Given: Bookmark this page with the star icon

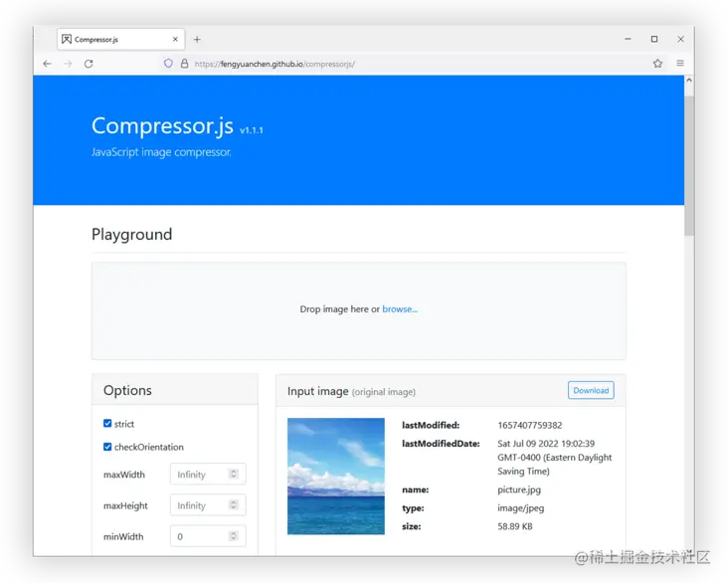Looking at the screenshot, I should click(657, 64).
